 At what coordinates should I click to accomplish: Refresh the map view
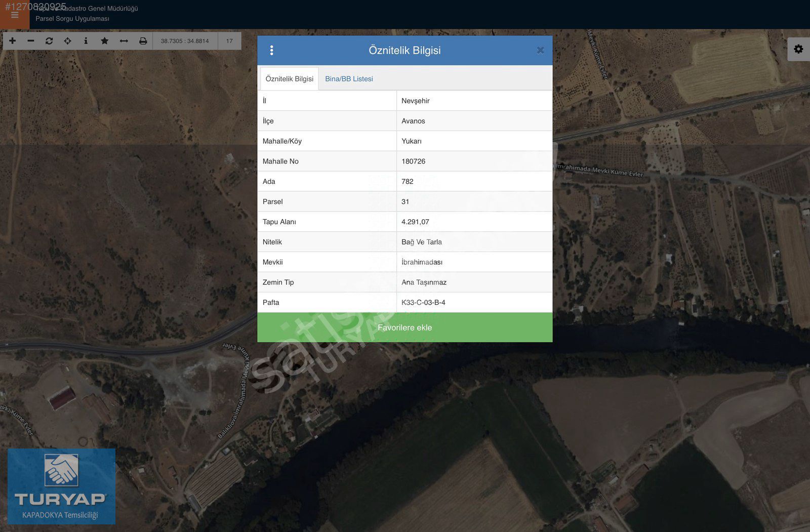(49, 41)
